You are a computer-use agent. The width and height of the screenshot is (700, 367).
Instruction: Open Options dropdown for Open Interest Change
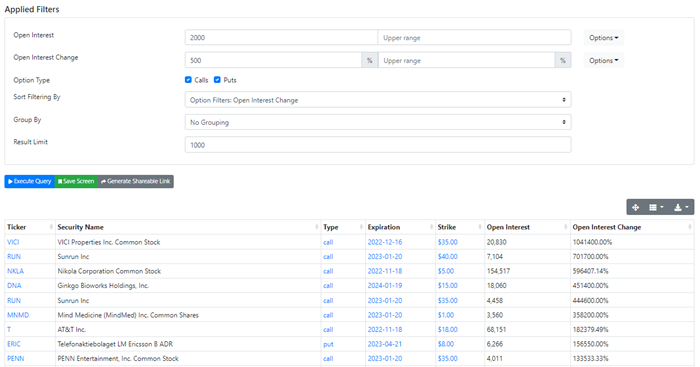coord(604,60)
